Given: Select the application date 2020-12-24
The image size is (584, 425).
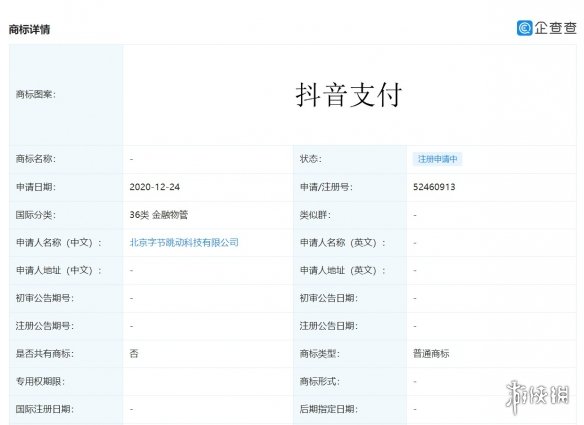Looking at the screenshot, I should click(155, 187).
